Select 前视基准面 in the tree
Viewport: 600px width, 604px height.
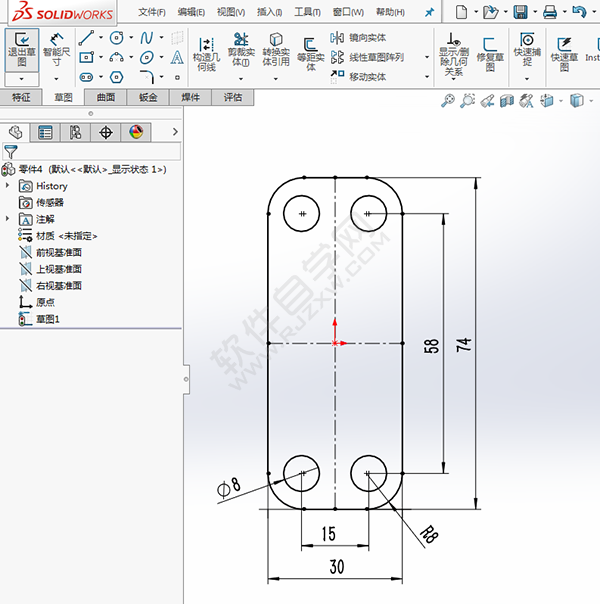[x=59, y=252]
